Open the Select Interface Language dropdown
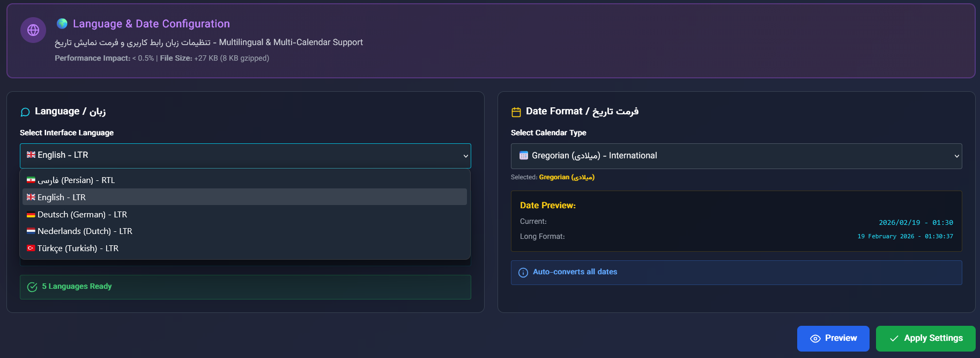Screen dimensions: 980x358 coord(245,156)
